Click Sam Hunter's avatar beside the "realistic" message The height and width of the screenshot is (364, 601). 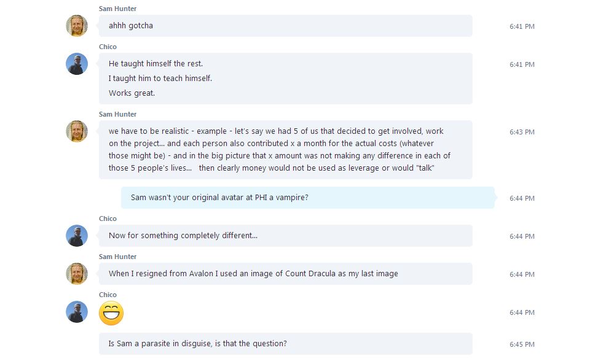[77, 131]
